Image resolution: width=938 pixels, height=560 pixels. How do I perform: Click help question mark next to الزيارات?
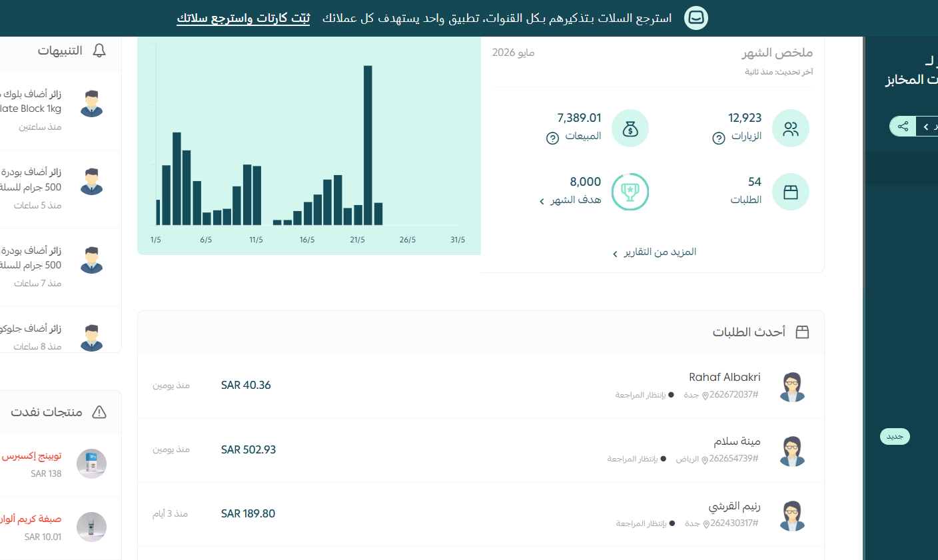point(719,139)
